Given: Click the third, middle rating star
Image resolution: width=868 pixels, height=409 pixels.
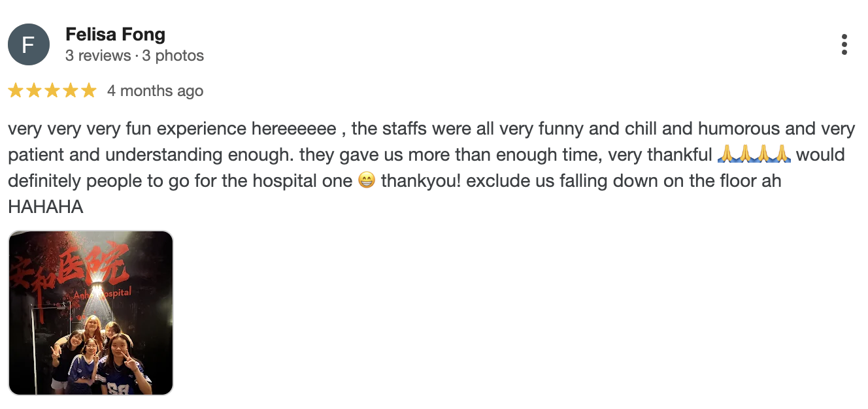Looking at the screenshot, I should 52,91.
